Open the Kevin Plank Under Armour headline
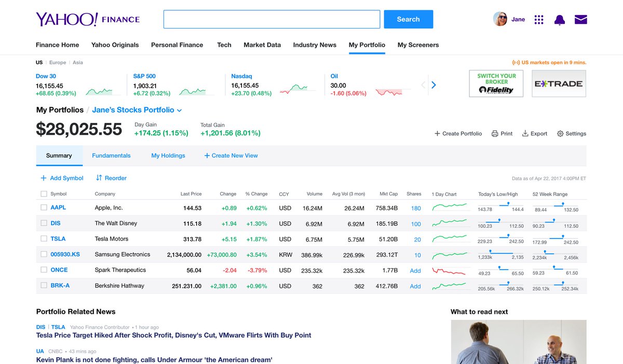This screenshot has width=623, height=364. click(x=154, y=360)
